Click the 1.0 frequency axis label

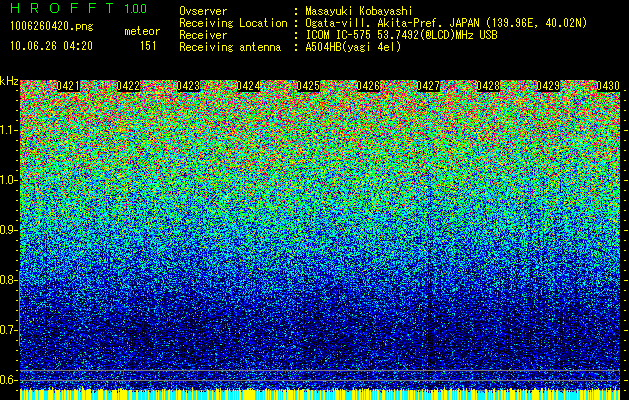click(x=9, y=181)
